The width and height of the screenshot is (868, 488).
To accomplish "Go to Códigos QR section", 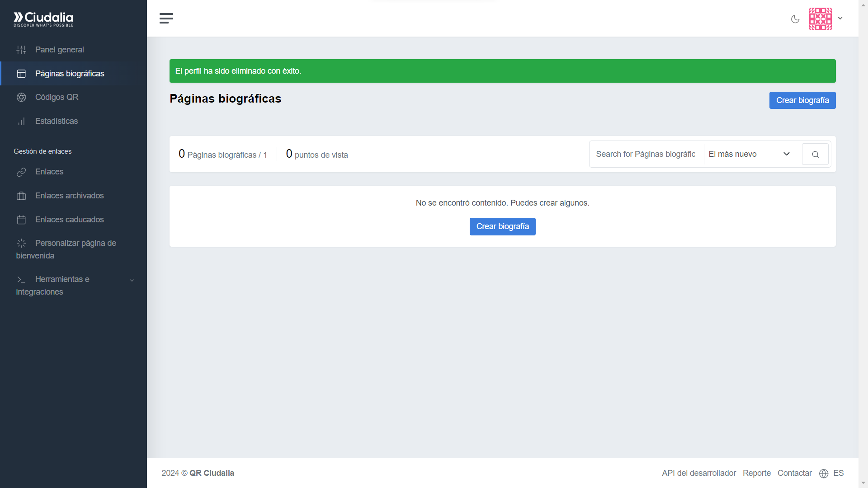I will coord(57,97).
